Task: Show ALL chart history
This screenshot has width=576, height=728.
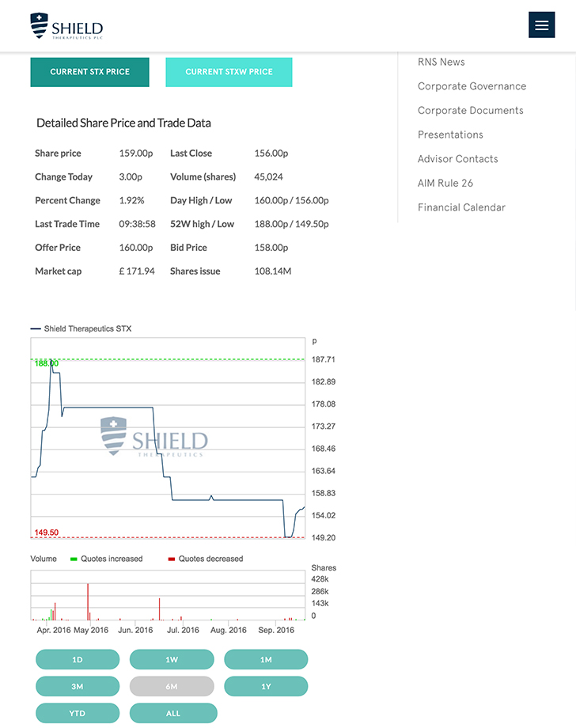Action: [x=173, y=713]
